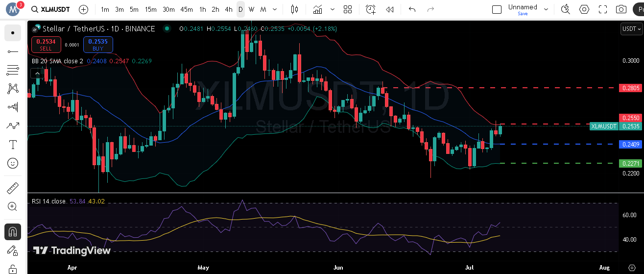Image resolution: width=644 pixels, height=274 pixels.
Task: Choose the 45m interval
Action: [x=187, y=9]
